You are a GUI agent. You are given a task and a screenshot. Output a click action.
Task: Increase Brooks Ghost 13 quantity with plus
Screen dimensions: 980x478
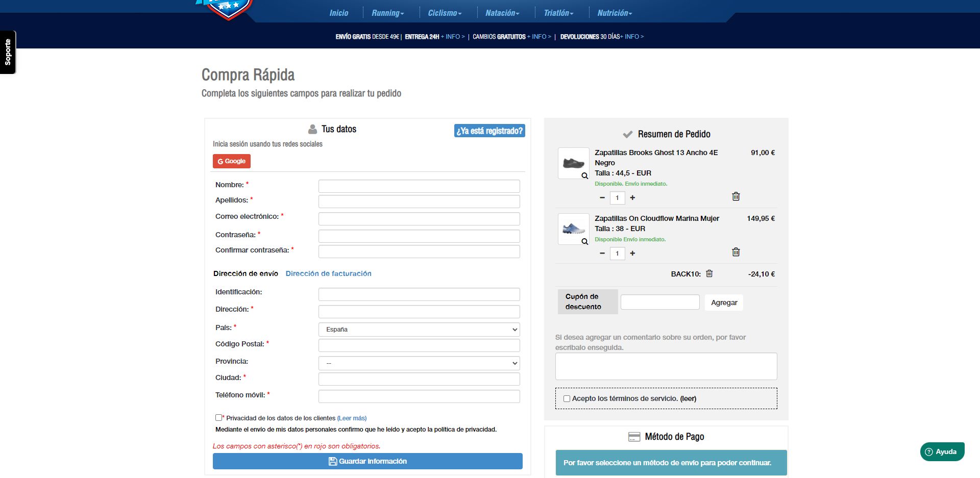coord(632,197)
